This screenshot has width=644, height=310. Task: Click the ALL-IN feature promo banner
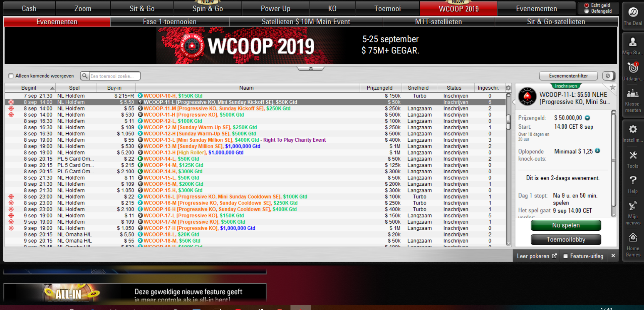click(x=135, y=293)
